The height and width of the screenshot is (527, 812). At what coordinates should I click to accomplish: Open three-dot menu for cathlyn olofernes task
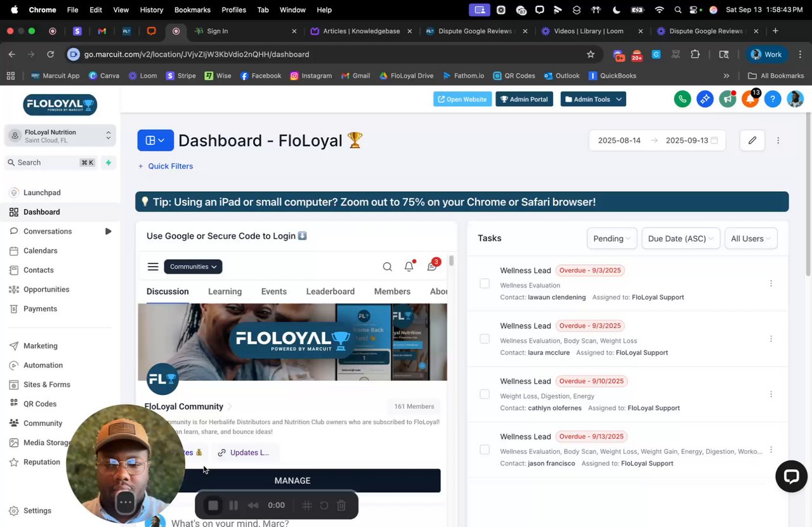pos(771,394)
